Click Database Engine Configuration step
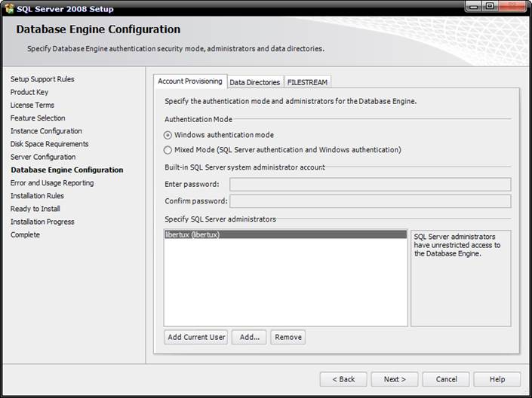 [67, 170]
